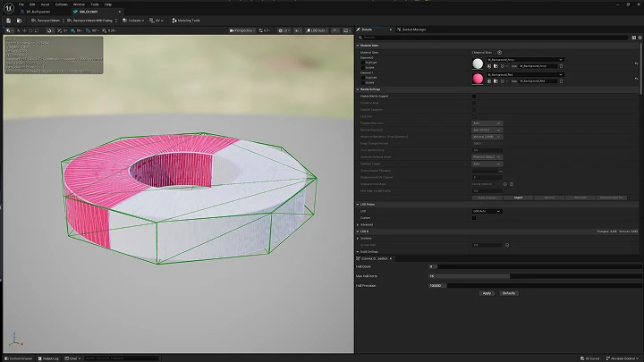Reset Element 1 material to default arrow
The height and width of the screenshot is (362, 644).
pos(636,79)
